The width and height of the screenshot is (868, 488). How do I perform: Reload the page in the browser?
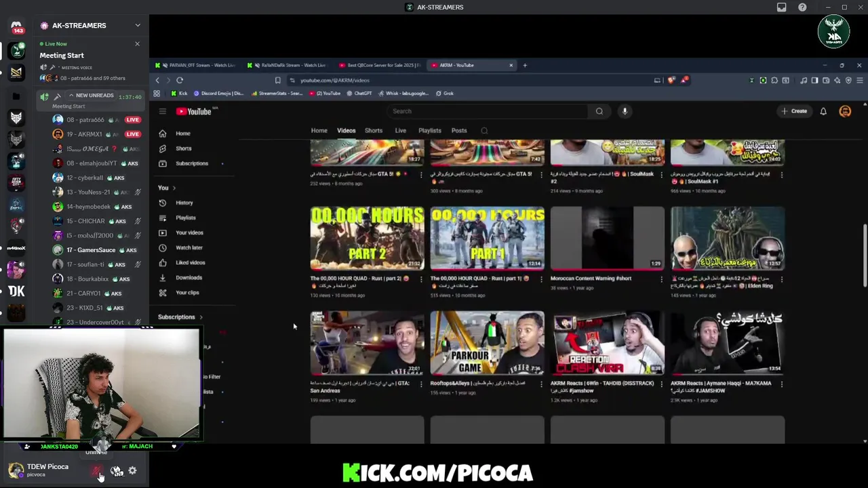coord(180,80)
